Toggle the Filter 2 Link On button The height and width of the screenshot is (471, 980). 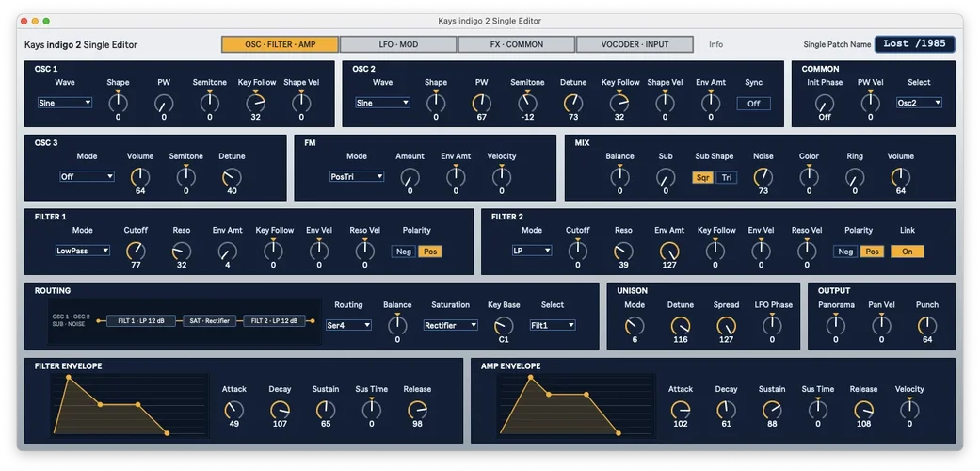[908, 252]
